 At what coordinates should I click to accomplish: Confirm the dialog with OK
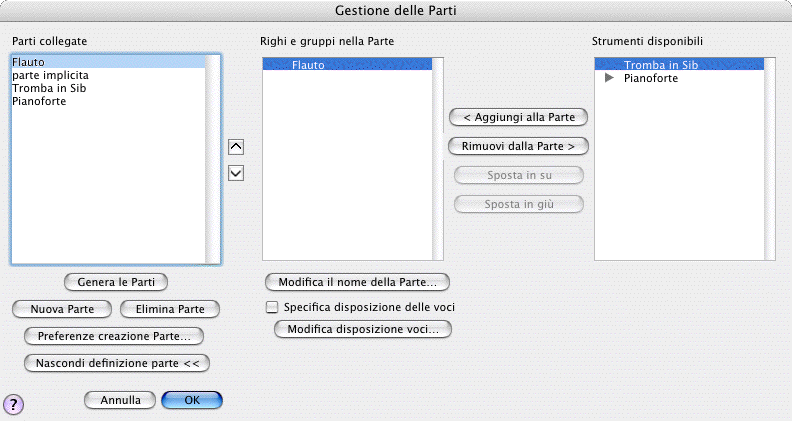(x=191, y=400)
